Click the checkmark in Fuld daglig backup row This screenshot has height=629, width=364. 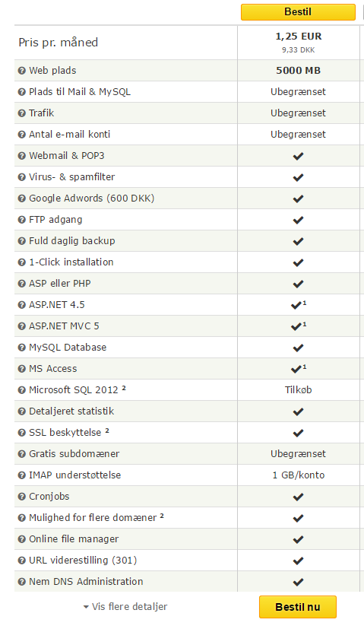[x=298, y=241]
